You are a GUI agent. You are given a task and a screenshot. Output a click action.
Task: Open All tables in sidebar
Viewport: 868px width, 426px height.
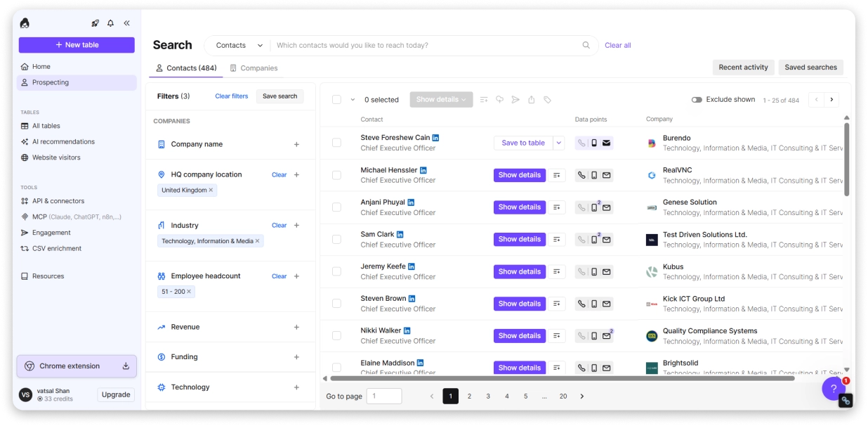coord(77,126)
